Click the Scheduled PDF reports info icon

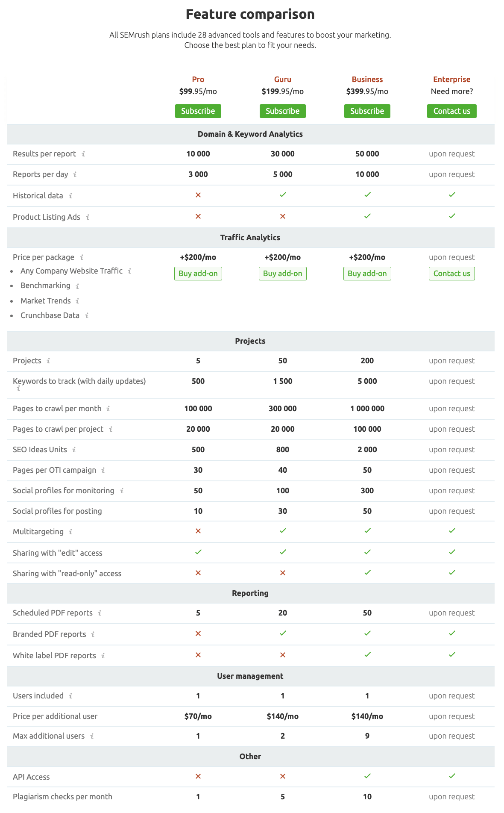pyautogui.click(x=100, y=613)
